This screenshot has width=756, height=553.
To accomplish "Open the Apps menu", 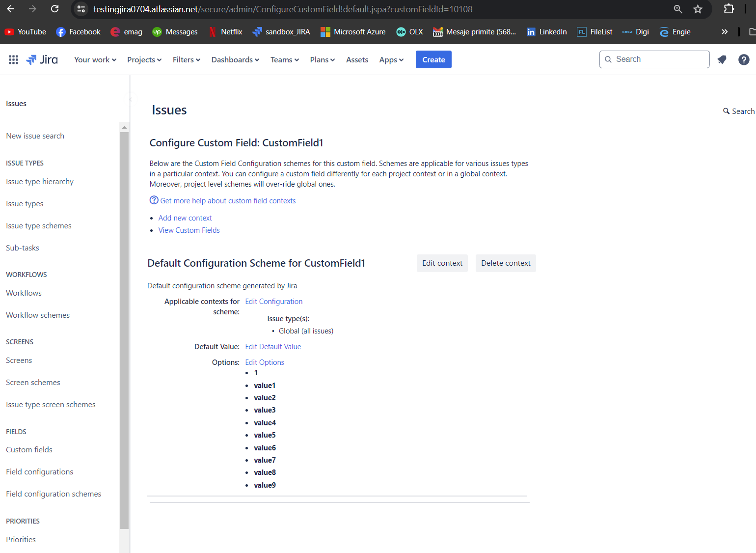I will click(x=391, y=59).
